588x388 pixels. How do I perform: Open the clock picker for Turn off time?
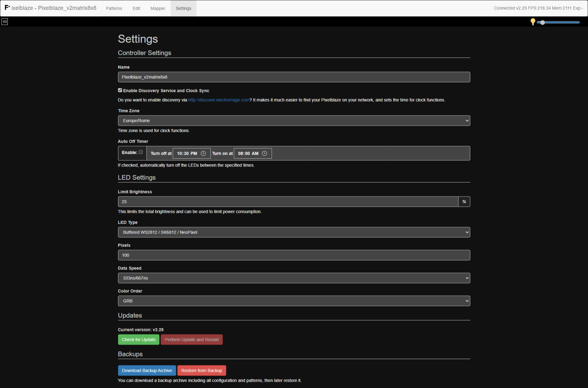pyautogui.click(x=203, y=153)
